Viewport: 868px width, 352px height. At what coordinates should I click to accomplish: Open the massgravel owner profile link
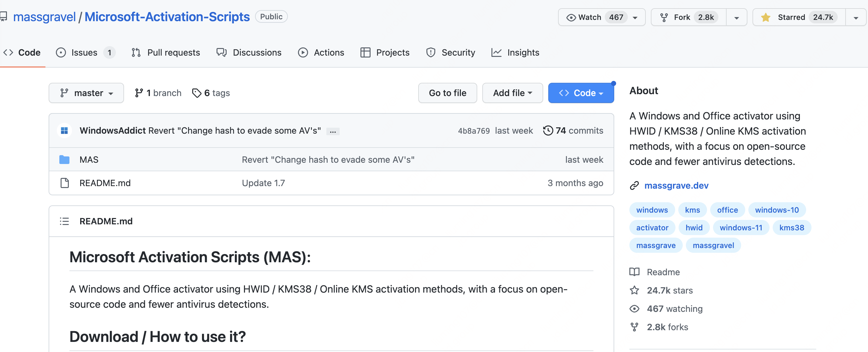pyautogui.click(x=45, y=17)
